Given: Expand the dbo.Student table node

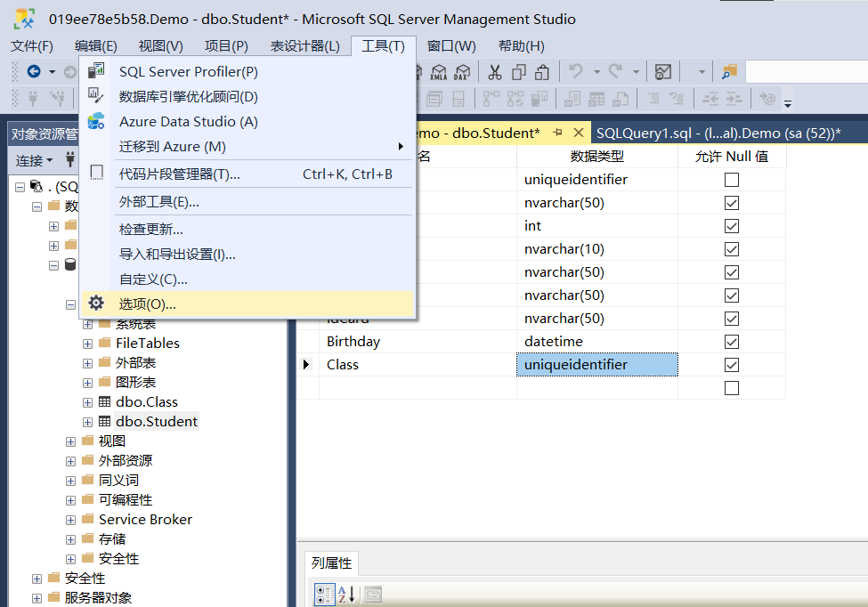Looking at the screenshot, I should [x=87, y=422].
